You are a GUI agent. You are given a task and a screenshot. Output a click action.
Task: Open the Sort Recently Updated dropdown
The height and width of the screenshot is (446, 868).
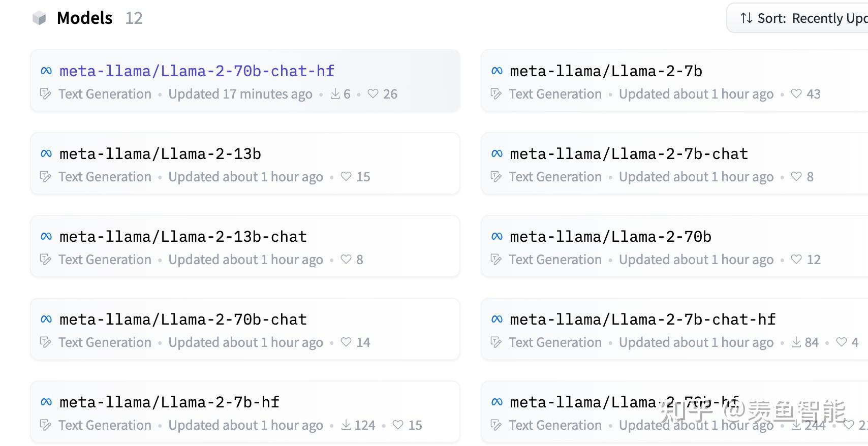click(x=797, y=18)
